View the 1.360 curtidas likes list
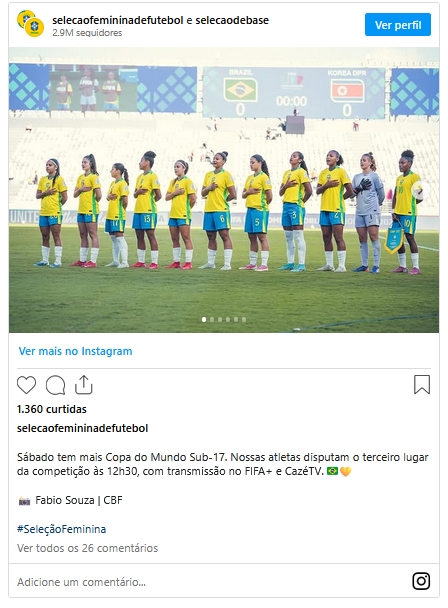The image size is (448, 608). [x=52, y=409]
